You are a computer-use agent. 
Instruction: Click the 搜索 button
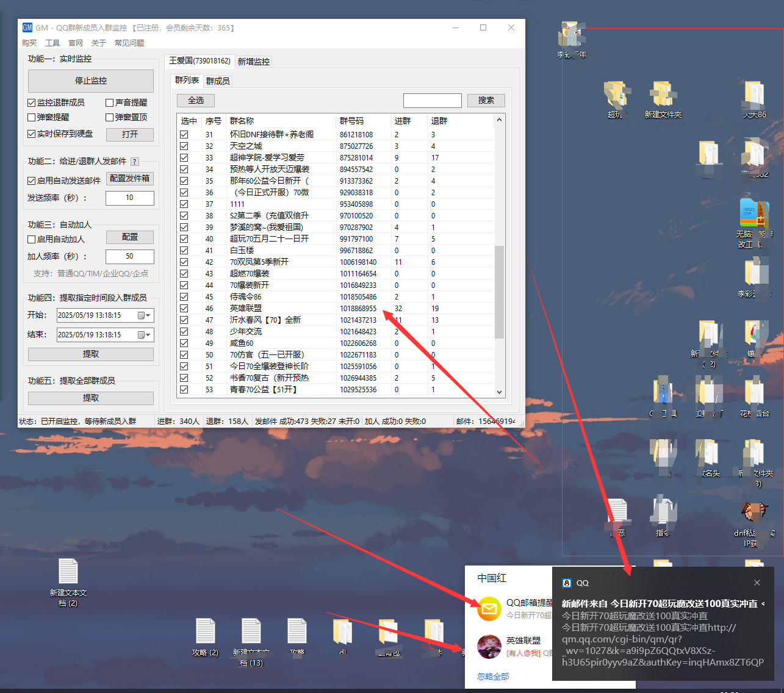(486, 100)
